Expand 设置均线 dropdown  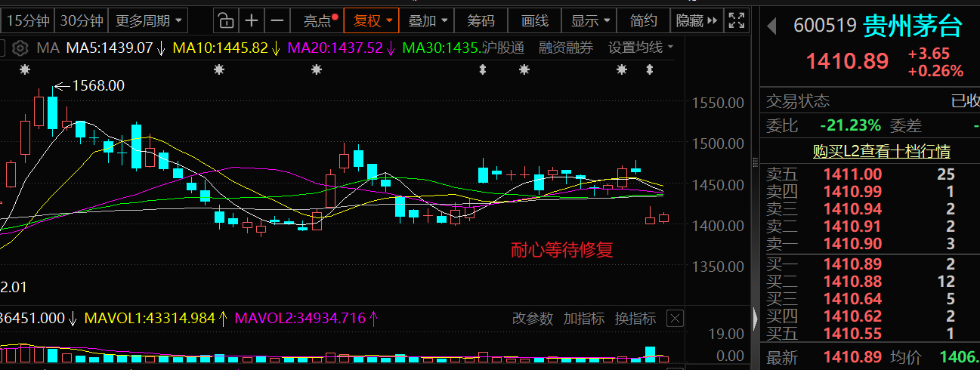point(641,48)
